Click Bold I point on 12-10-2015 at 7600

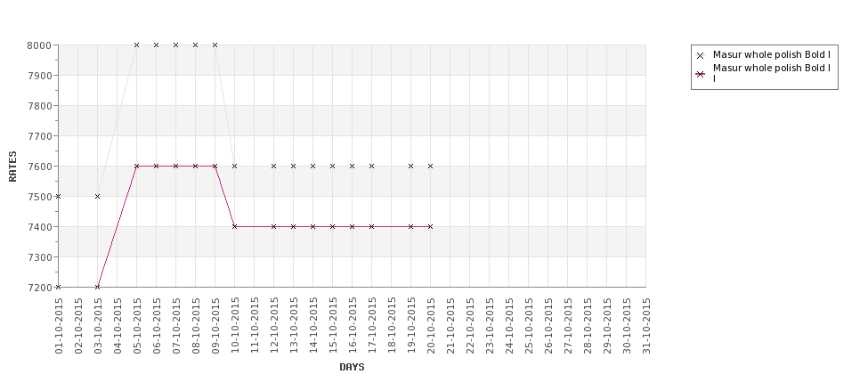[x=273, y=167]
